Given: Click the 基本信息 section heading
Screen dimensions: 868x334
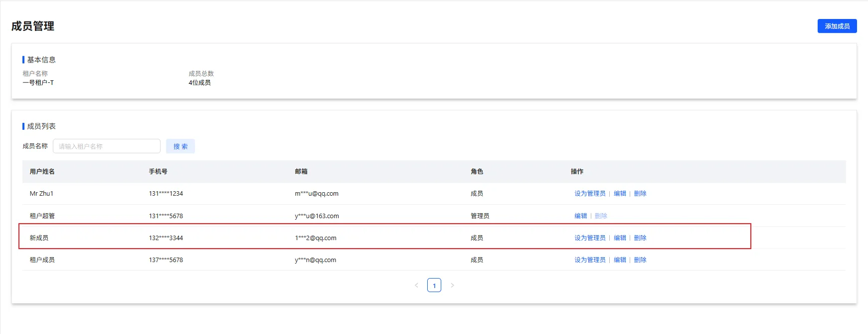Looking at the screenshot, I should pyautogui.click(x=41, y=60).
